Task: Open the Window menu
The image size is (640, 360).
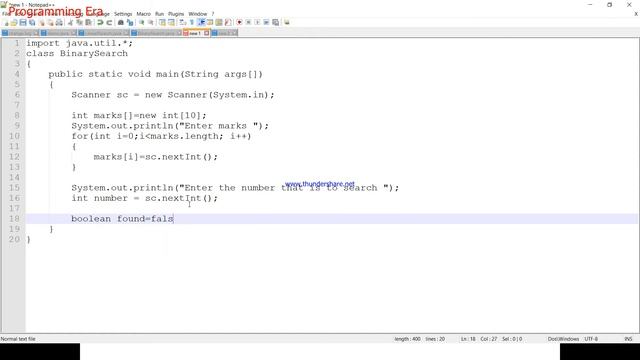Action: click(198, 14)
